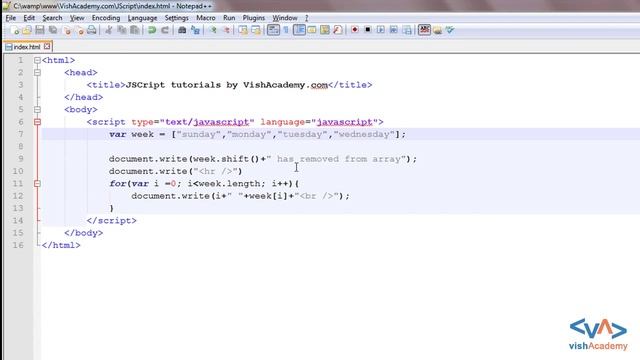
Task: Click the Save All icon
Action: click(x=53, y=30)
